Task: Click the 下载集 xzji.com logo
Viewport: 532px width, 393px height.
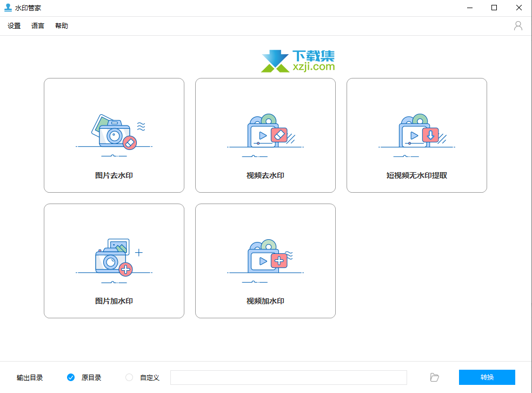Action: click(x=298, y=61)
